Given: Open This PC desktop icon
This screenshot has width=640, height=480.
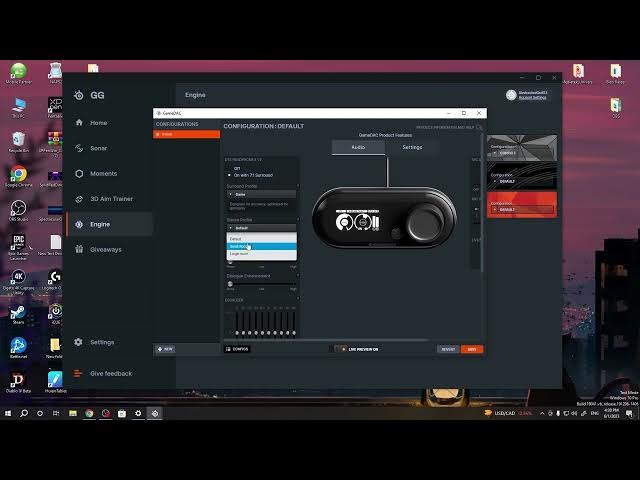Looking at the screenshot, I should [x=18, y=108].
